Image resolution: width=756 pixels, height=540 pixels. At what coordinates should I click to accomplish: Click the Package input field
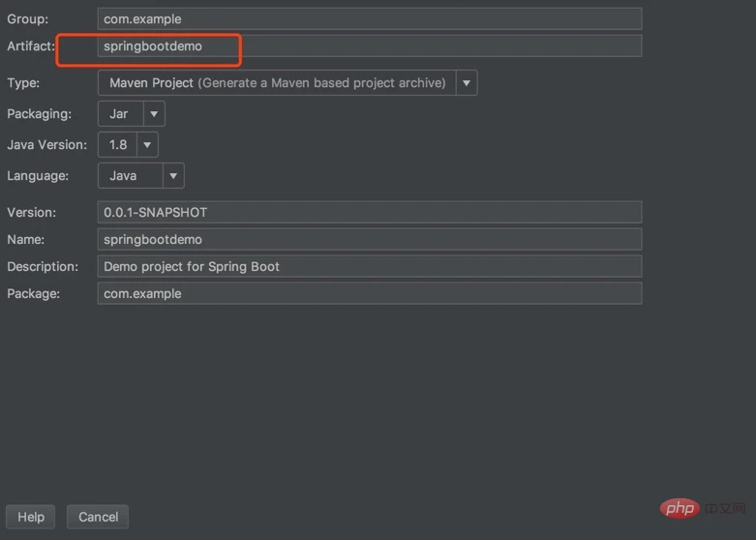tap(370, 293)
